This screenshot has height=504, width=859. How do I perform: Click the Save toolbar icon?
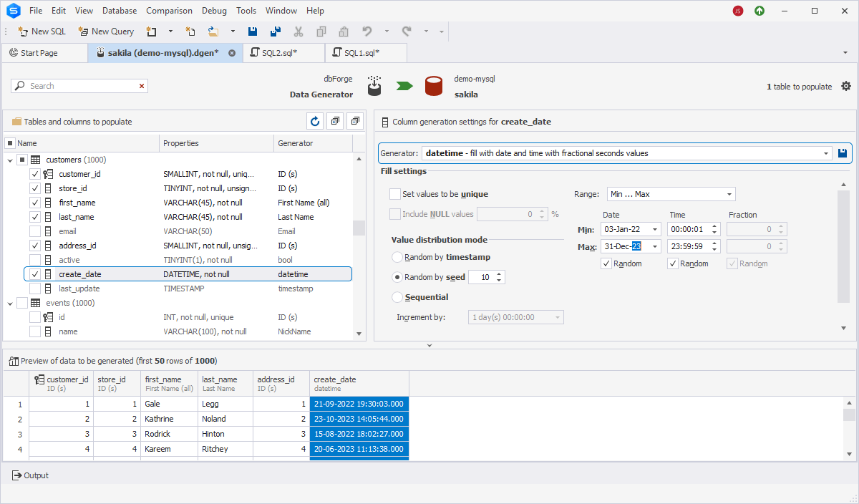[252, 31]
